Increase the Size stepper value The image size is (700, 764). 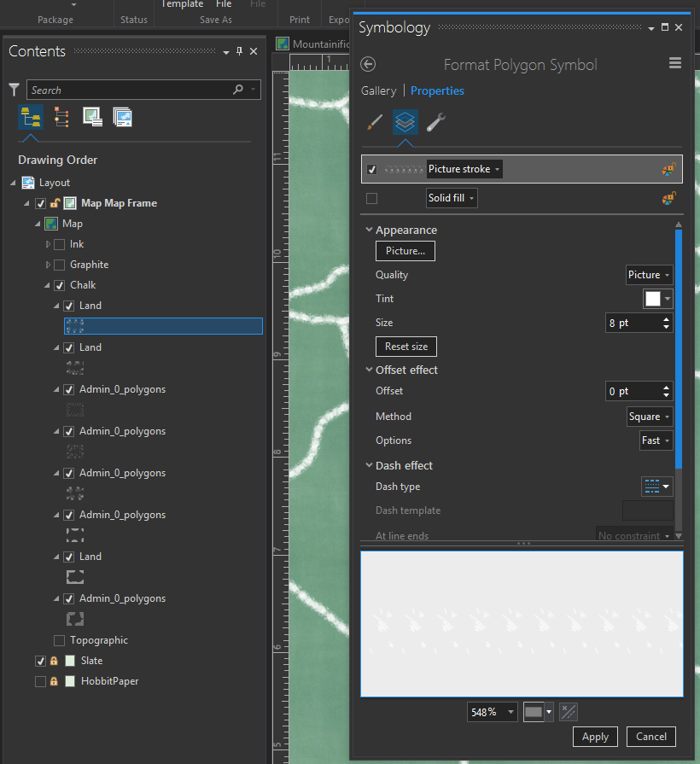pos(666,319)
